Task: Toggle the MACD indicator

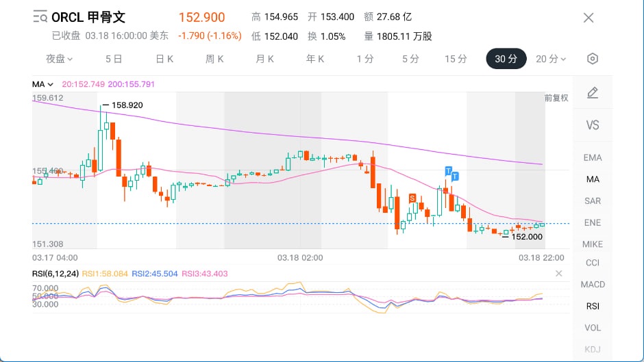Action: 593,284
